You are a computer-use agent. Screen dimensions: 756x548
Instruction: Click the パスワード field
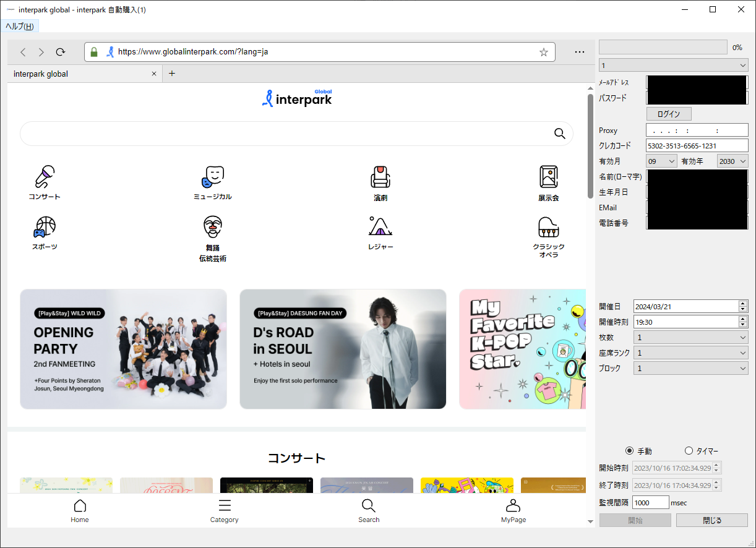coord(697,97)
